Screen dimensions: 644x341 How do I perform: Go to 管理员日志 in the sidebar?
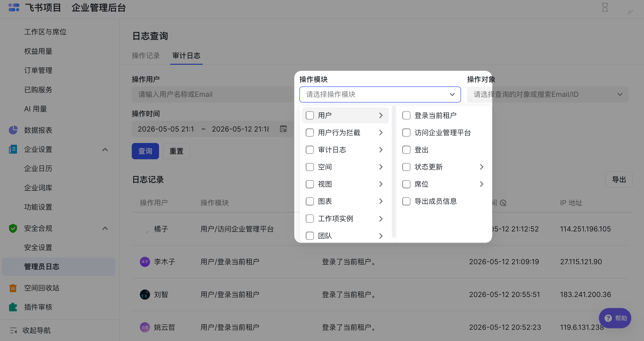click(x=58, y=266)
